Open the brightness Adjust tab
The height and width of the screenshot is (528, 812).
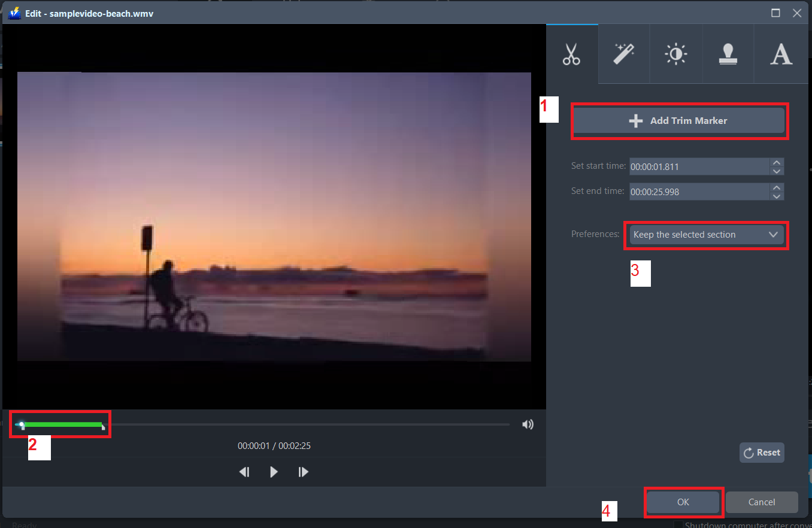(675, 54)
